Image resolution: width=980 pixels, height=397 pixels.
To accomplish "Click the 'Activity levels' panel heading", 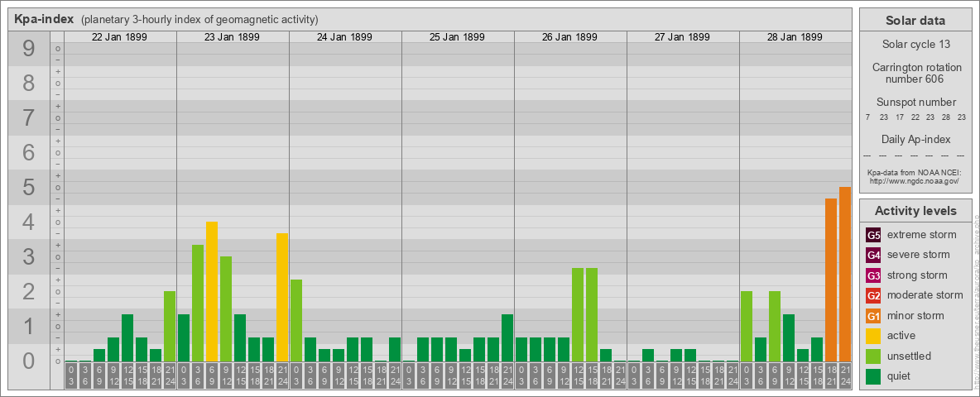I will [x=915, y=211].
